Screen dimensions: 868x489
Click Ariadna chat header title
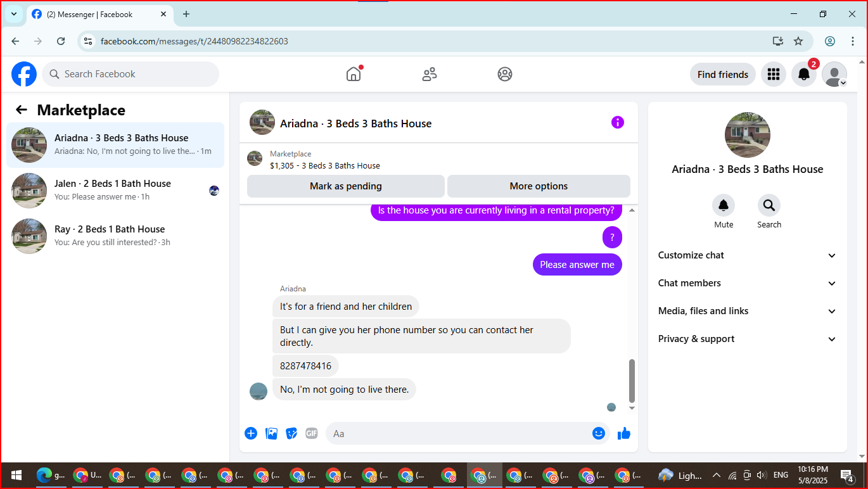[356, 124]
